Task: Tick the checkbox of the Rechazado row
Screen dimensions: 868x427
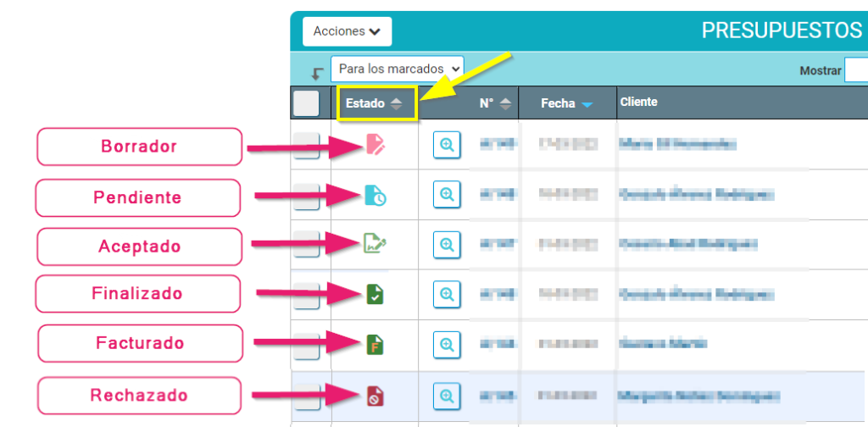Action: click(x=306, y=396)
